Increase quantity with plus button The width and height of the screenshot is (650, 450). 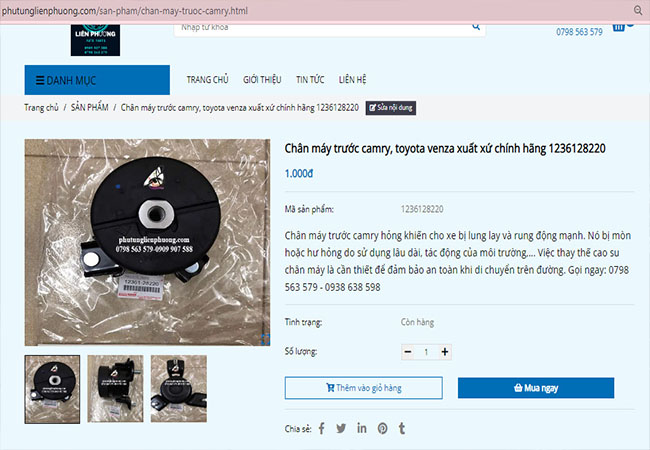(445, 352)
